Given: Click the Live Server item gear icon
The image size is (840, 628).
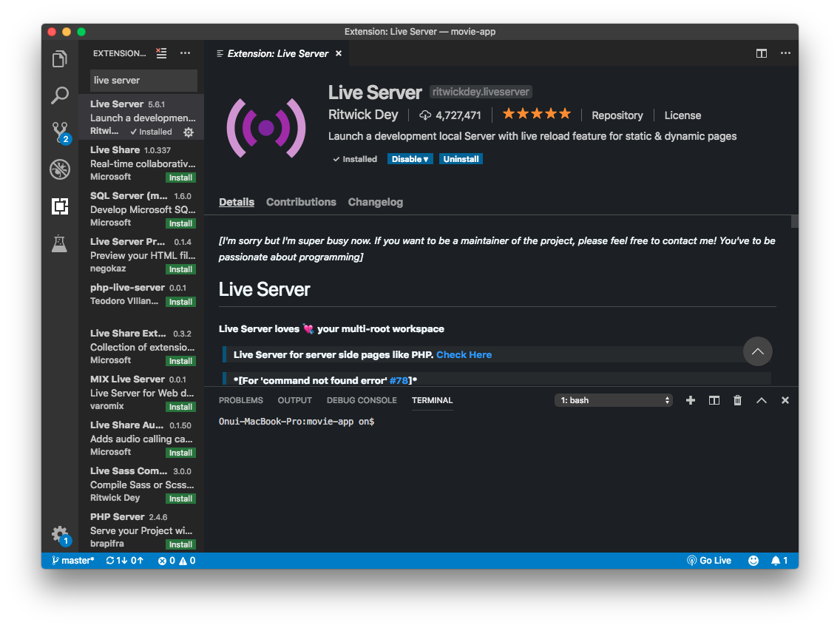Looking at the screenshot, I should [189, 132].
